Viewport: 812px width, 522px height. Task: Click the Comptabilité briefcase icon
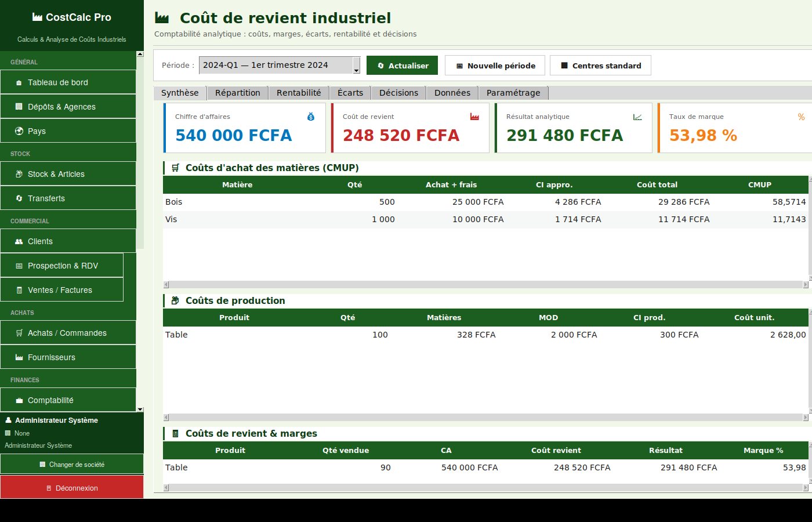point(19,400)
